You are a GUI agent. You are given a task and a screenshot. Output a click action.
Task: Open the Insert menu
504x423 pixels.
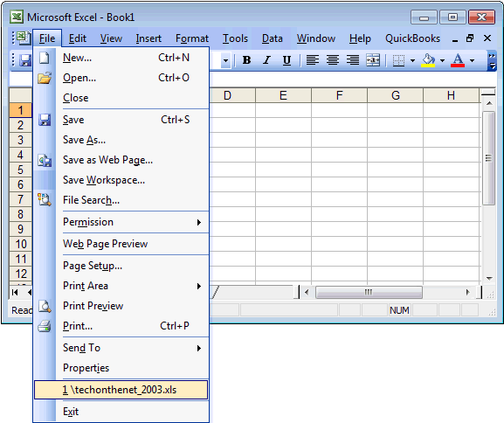[148, 38]
